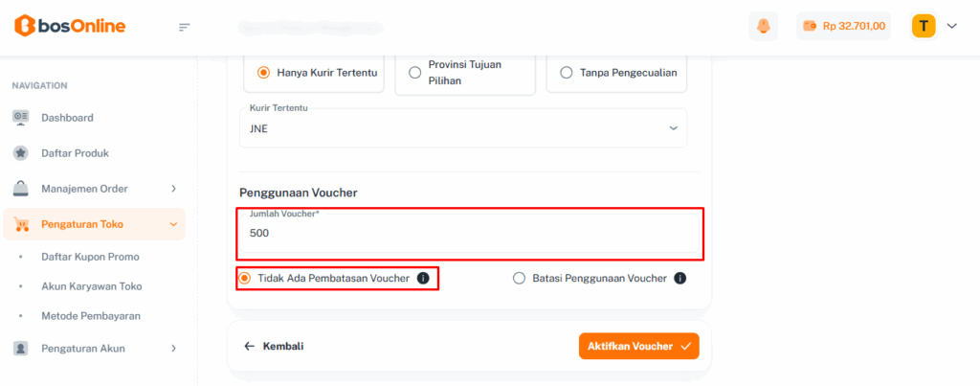Open the notification bell icon
980x386 pixels.
[x=763, y=26]
